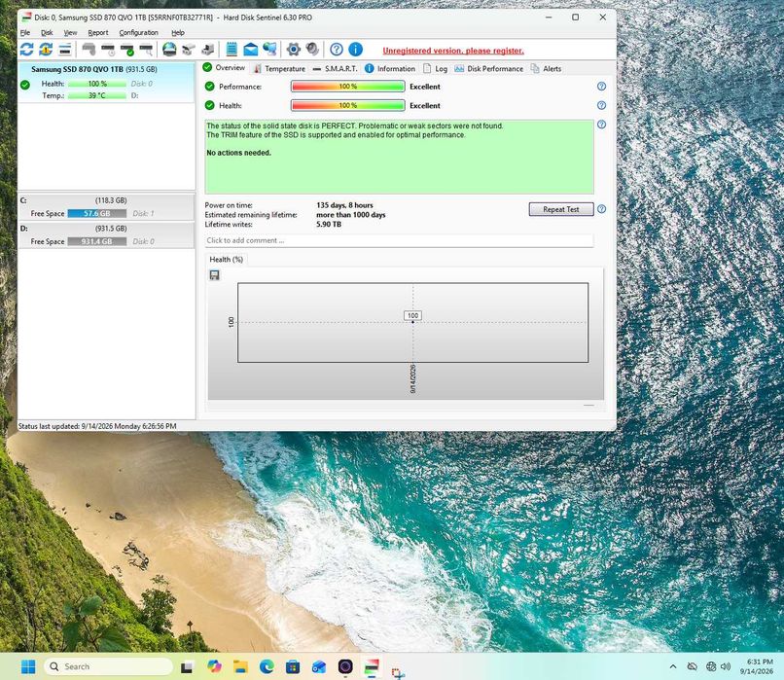784x680 pixels.
Task: Click the '5.90 TB' lifetime writes value
Action: (329, 224)
